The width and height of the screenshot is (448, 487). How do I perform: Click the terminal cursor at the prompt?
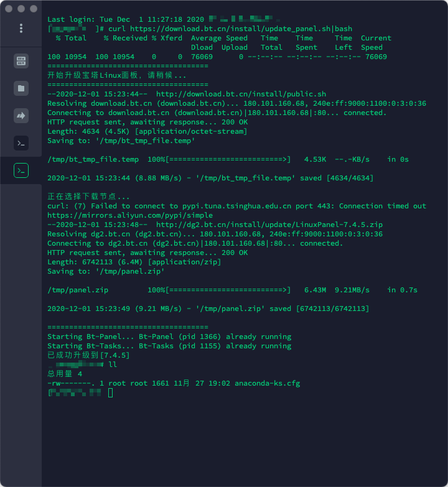coord(110,393)
